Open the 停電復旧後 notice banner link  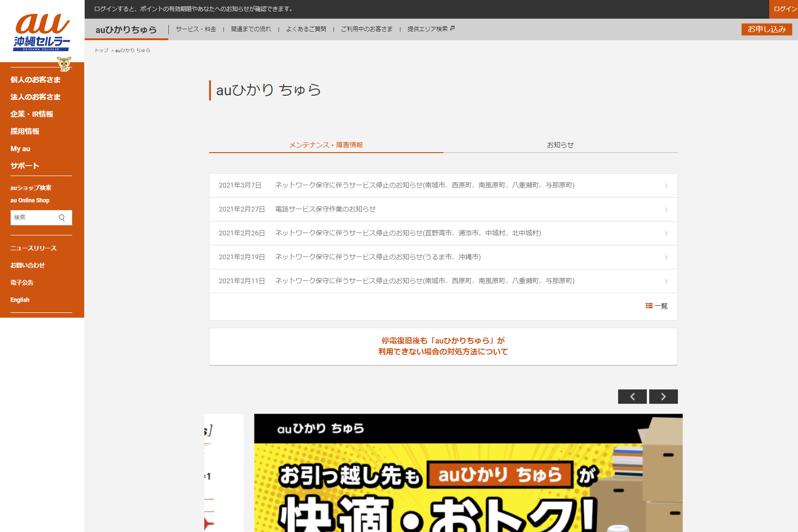(x=443, y=346)
